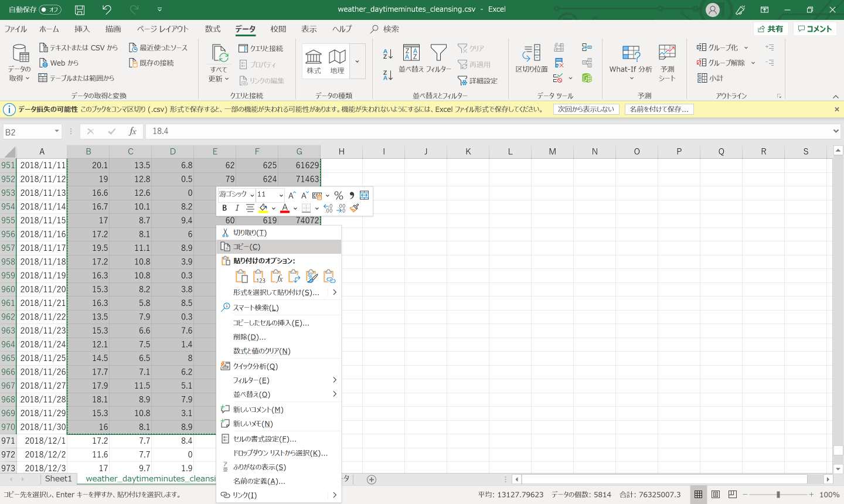
Task: Click 名前を付けて保存 button
Action: click(x=659, y=109)
